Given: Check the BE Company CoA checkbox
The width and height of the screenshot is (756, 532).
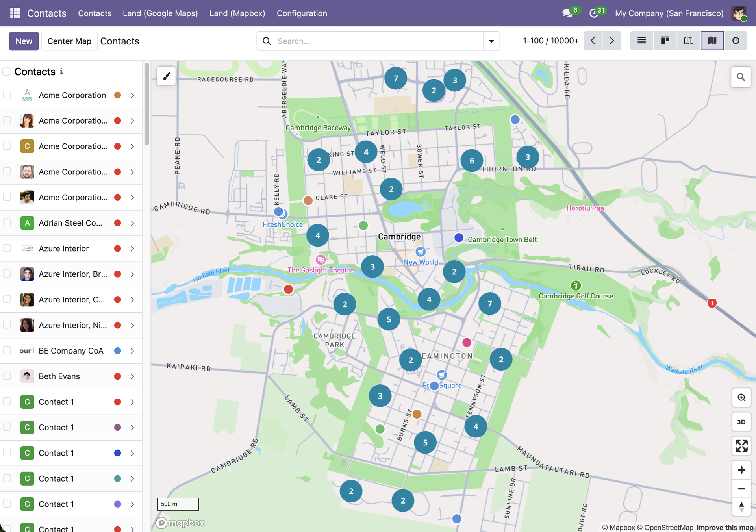Looking at the screenshot, I should pyautogui.click(x=7, y=350).
